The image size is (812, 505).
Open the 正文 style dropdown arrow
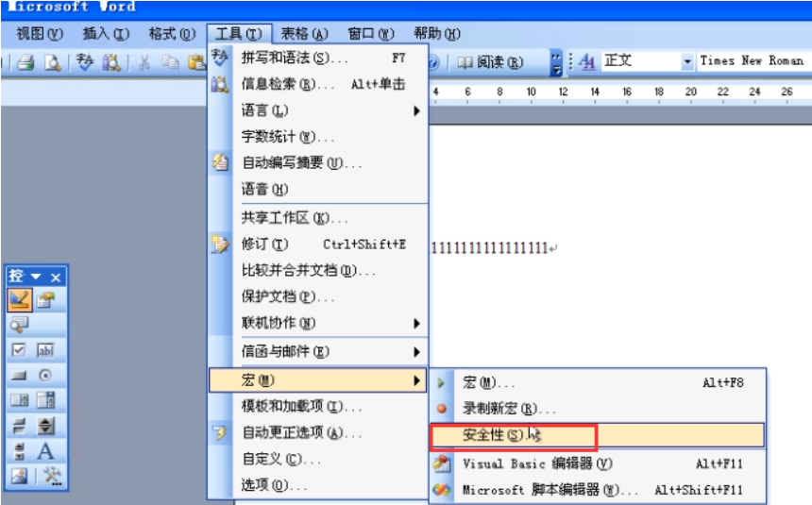(687, 62)
